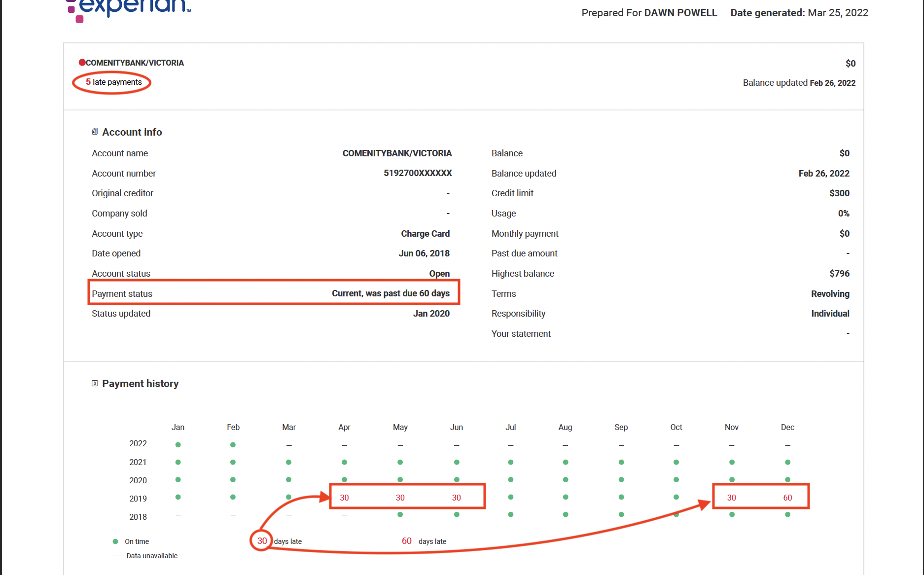Click April 2019 30-days-late entry

tap(344, 498)
